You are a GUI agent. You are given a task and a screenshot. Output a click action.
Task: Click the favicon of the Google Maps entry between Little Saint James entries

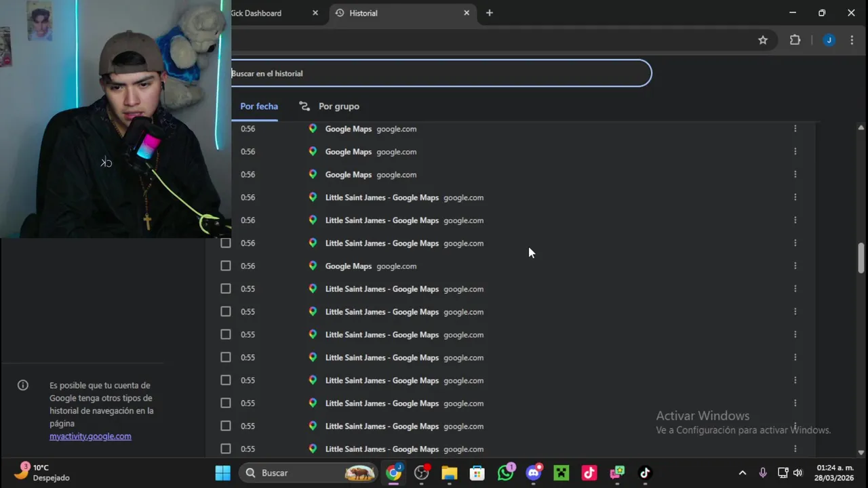tap(313, 266)
